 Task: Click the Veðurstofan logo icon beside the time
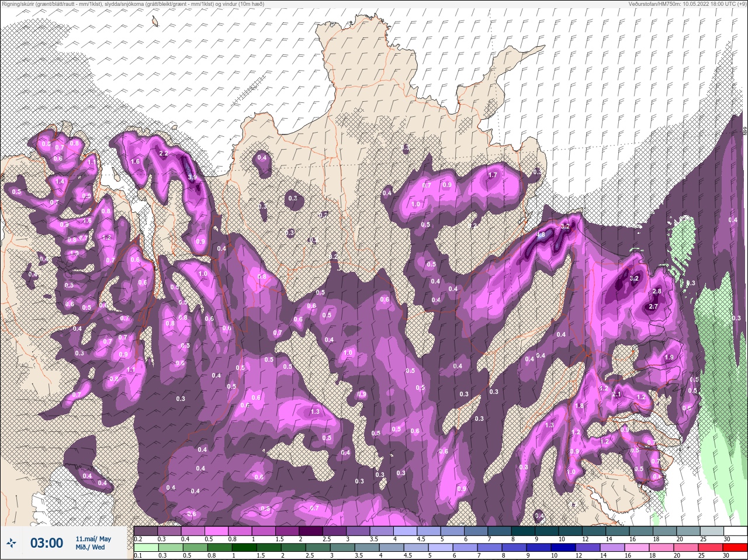(x=12, y=542)
